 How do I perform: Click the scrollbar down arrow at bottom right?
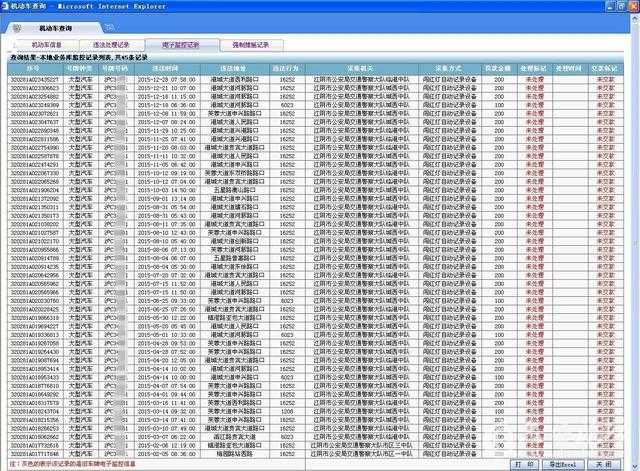pos(635,467)
